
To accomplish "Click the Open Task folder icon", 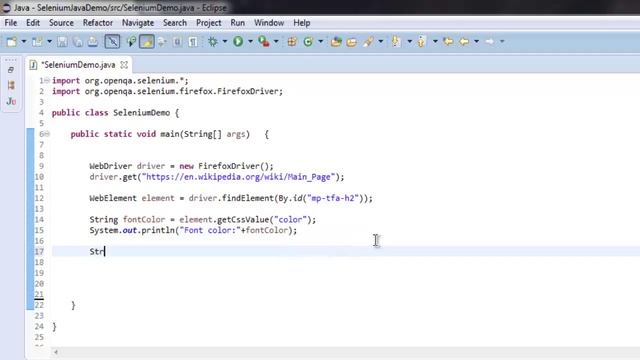I will [x=351, y=41].
